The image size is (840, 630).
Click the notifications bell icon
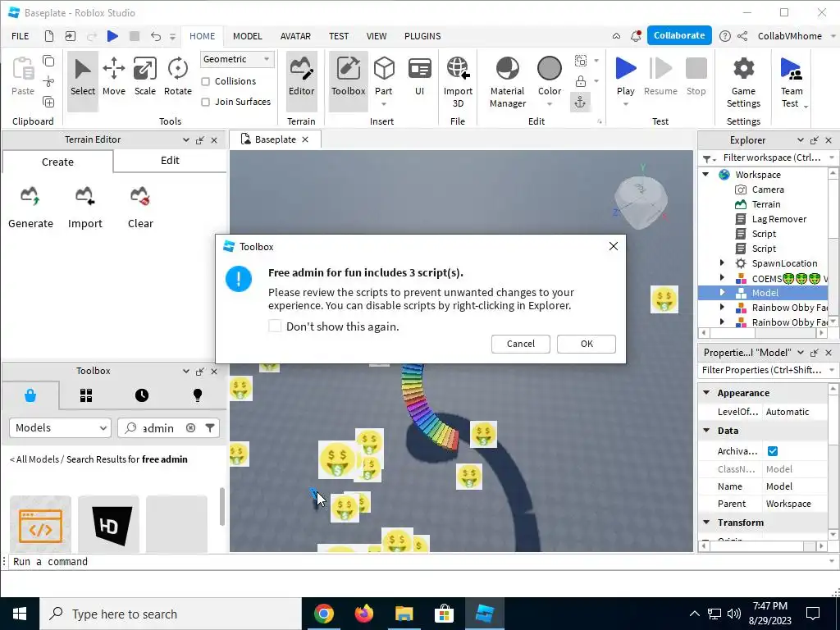click(x=636, y=36)
